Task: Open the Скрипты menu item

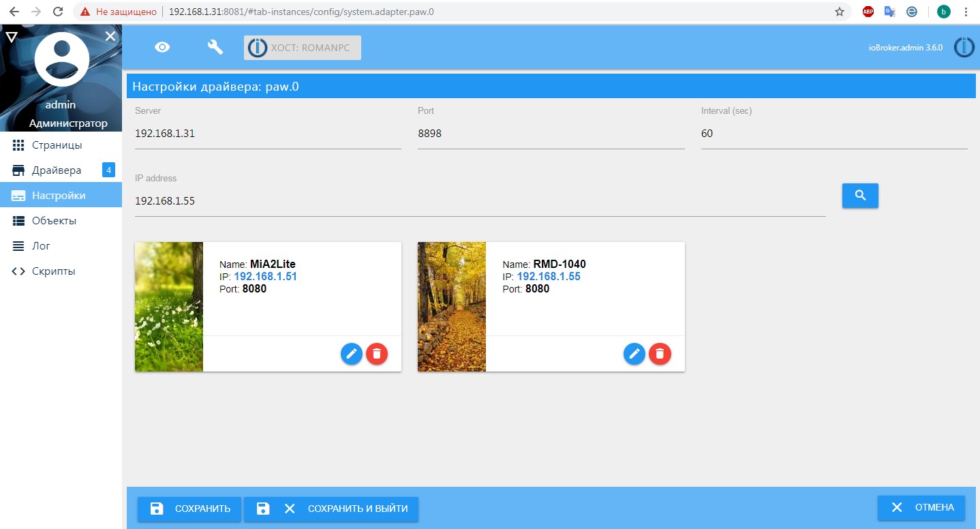Action: click(x=61, y=271)
